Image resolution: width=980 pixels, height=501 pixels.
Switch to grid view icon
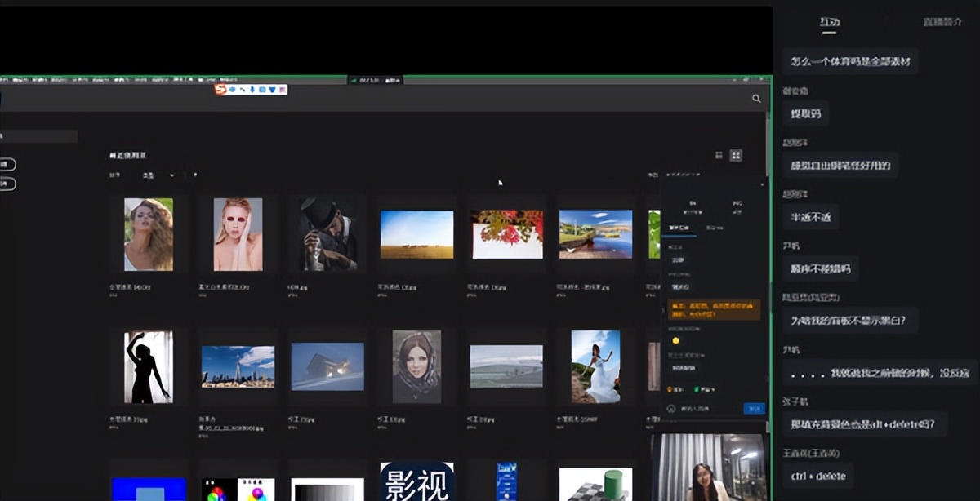[x=736, y=155]
